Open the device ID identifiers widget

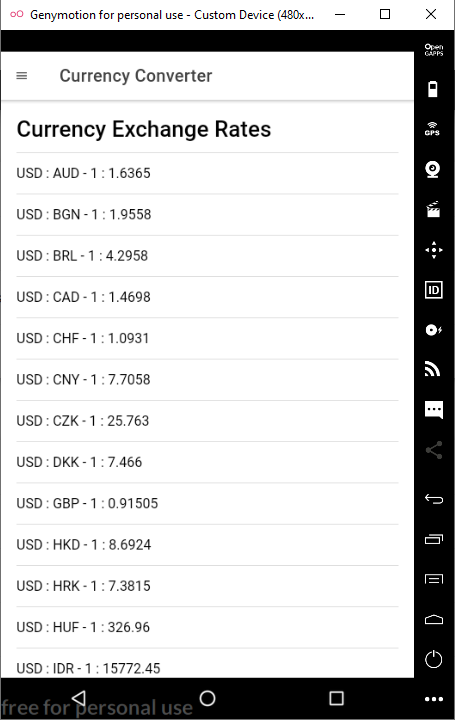point(433,290)
